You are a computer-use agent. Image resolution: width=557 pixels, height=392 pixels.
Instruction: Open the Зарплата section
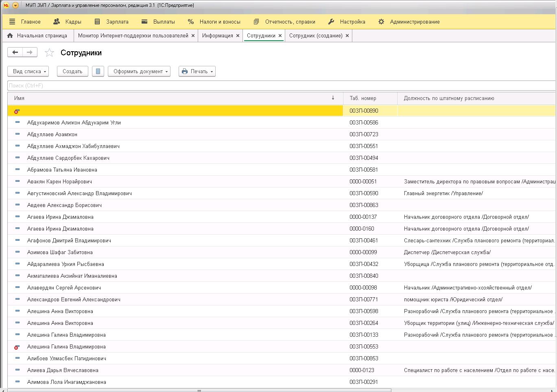coord(111,22)
